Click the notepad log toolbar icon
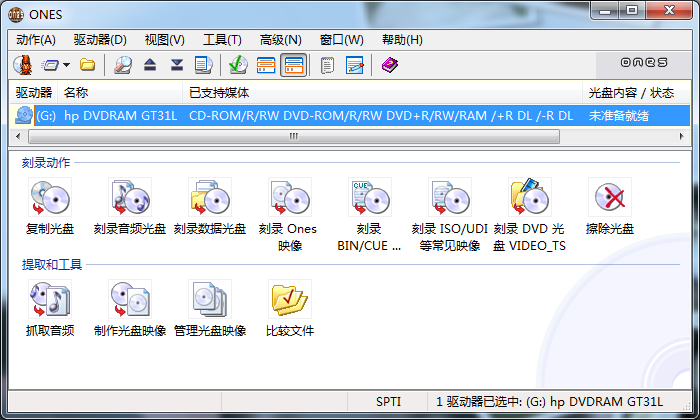This screenshot has width=700, height=420. (327, 65)
